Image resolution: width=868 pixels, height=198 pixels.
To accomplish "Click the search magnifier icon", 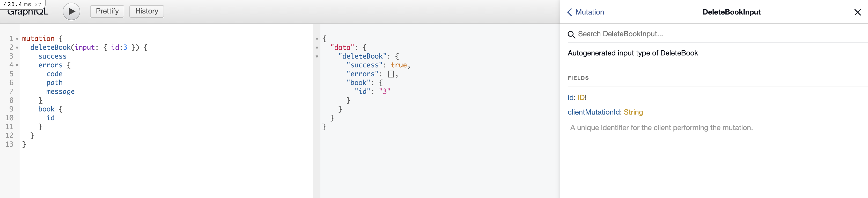I will pyautogui.click(x=571, y=34).
